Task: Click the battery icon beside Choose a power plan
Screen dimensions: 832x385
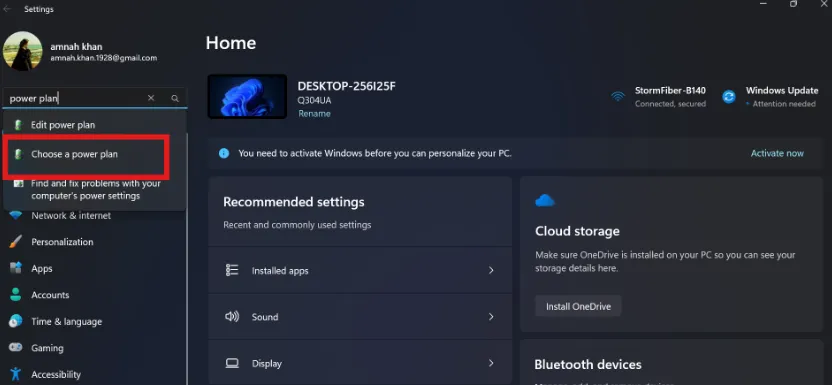Action: [19, 154]
